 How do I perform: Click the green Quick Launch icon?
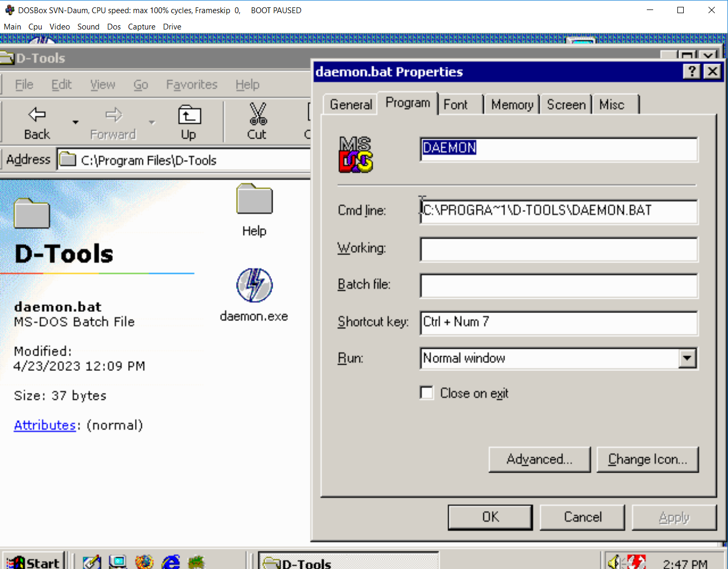(196, 562)
